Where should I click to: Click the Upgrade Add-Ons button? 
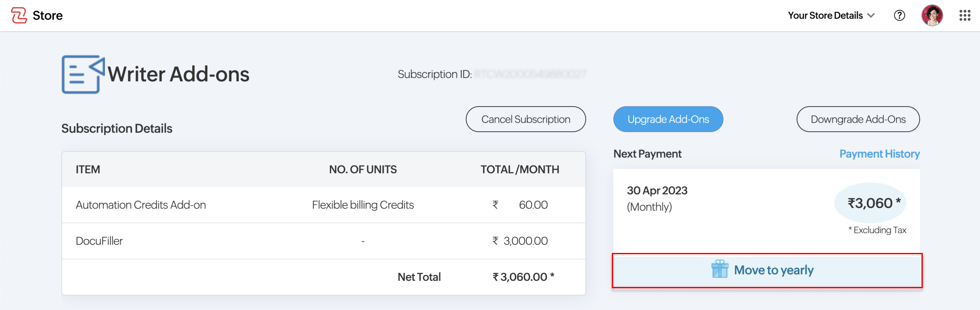[x=668, y=119]
